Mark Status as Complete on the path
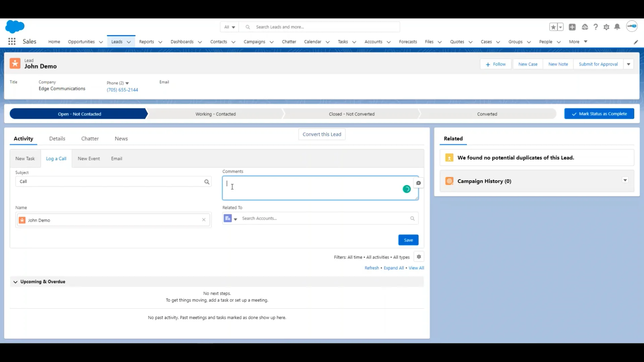This screenshot has width=644, height=362. click(x=599, y=114)
